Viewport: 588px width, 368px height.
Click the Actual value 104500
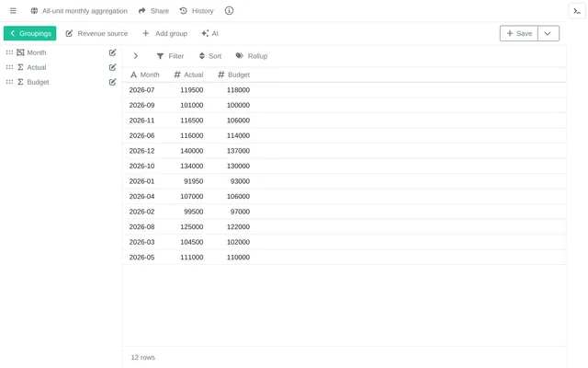pyautogui.click(x=192, y=242)
